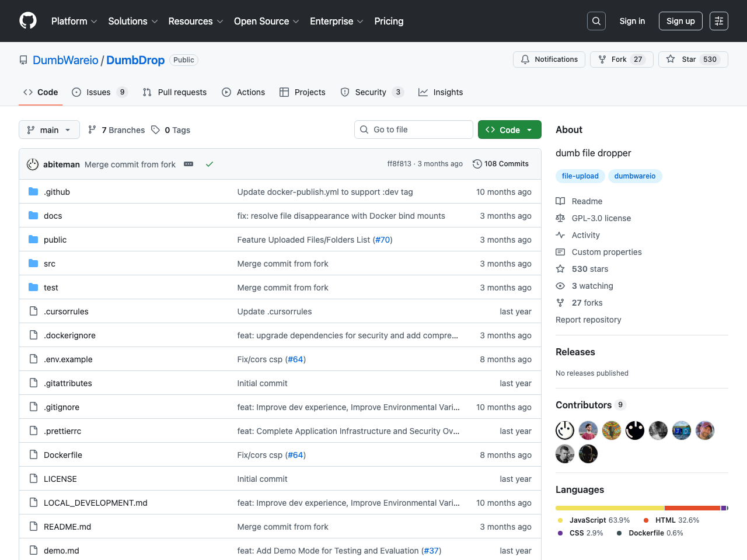This screenshot has height=560, width=747.
Task: Click the Report repository link
Action: click(588, 320)
